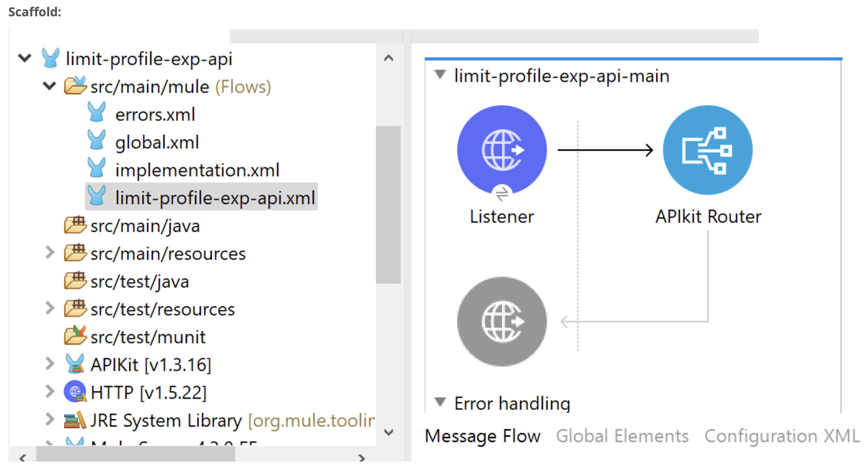Click the implementation.xml Mule file icon
This screenshot has width=868, height=469.
pos(97,167)
